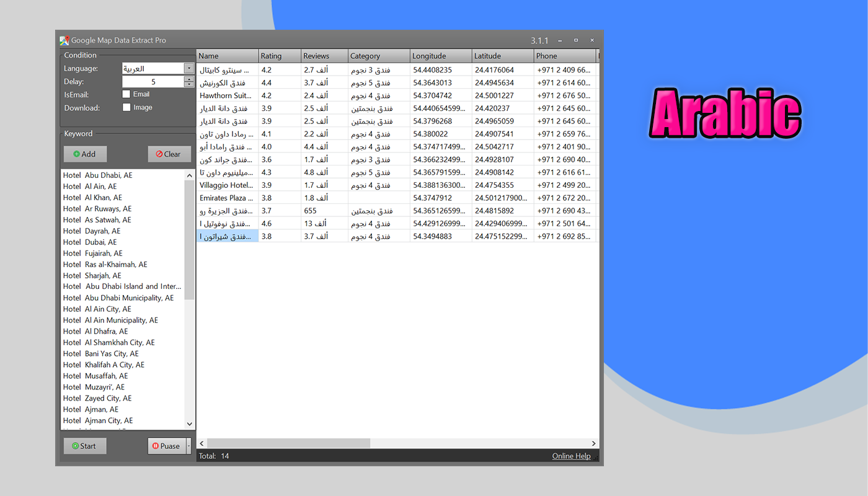This screenshot has width=868, height=496.
Task: Increase Delay with the up arrow
Action: (x=189, y=79)
